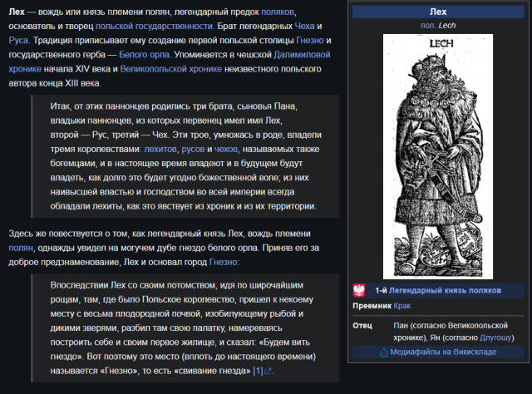Image resolution: width=532 pixels, height=394 pixels.
Task: Open the Lech woodcut portrait image
Action: (x=438, y=156)
